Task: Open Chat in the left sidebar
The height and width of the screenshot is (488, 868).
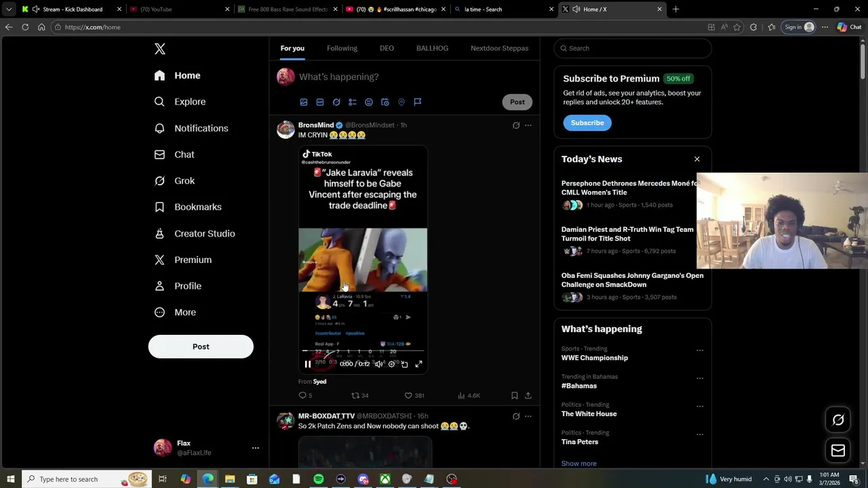Action: tap(174, 155)
